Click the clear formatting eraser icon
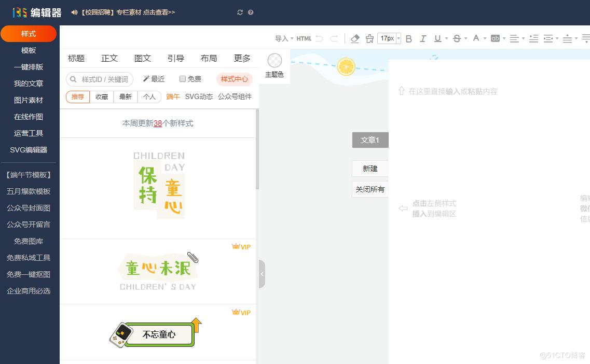 (x=356, y=38)
